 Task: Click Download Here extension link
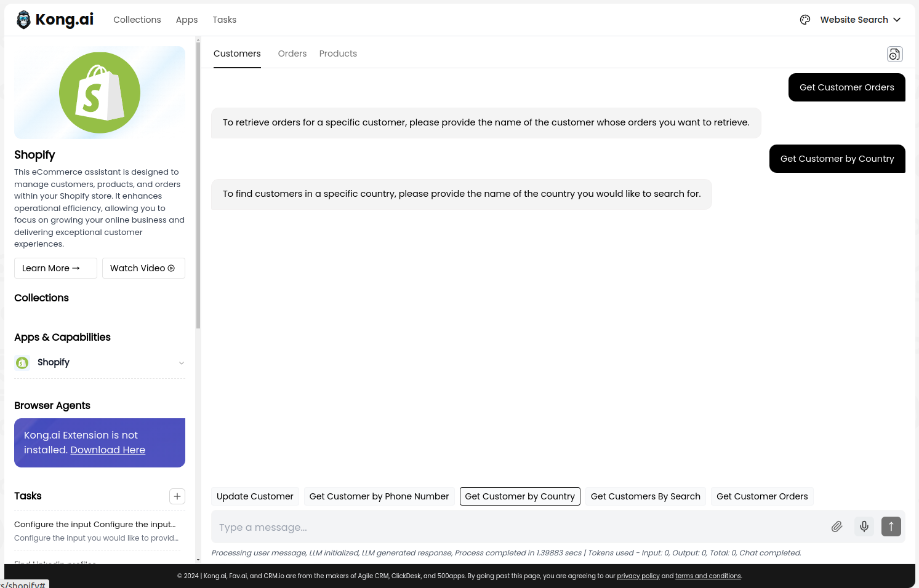tap(108, 450)
